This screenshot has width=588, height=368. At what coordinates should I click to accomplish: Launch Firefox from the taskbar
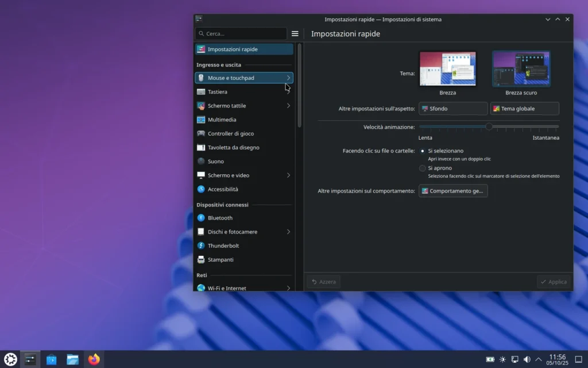pos(94,359)
